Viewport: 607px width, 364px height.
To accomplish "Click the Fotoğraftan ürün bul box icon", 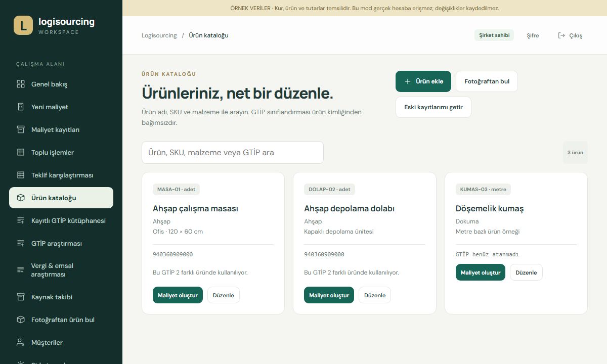I will (21, 320).
